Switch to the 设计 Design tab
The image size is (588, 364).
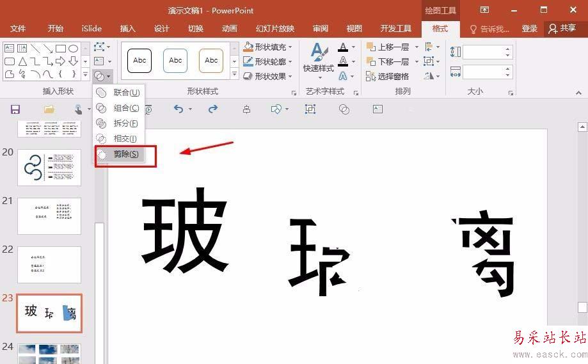(x=162, y=29)
